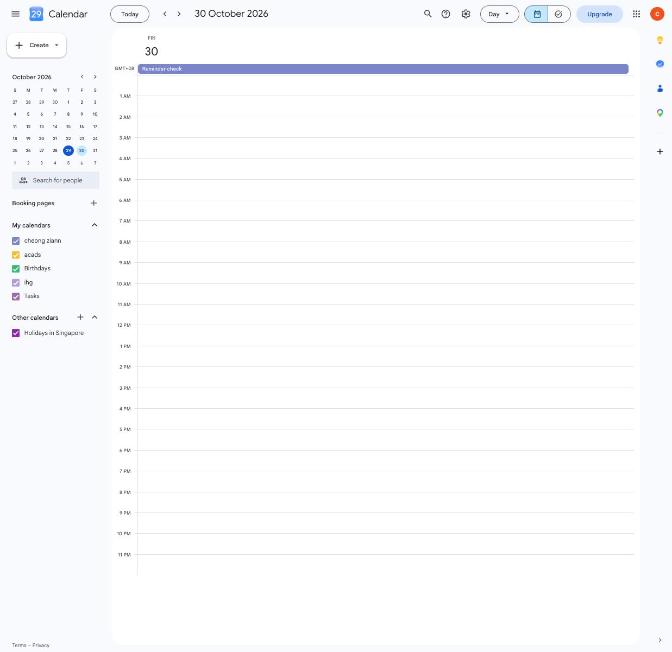The height and width of the screenshot is (652, 672).
Task: Get add-ons with the plus icon
Action: click(x=660, y=151)
